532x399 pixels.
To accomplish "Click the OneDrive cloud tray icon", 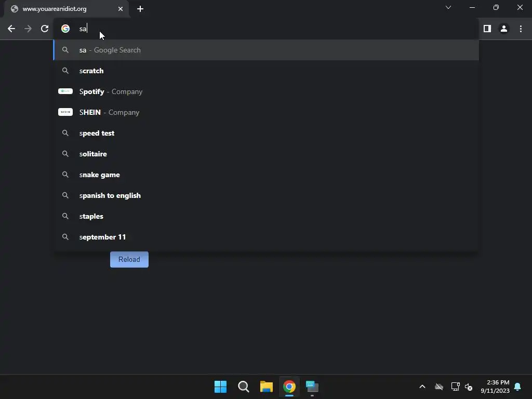I will (x=439, y=387).
